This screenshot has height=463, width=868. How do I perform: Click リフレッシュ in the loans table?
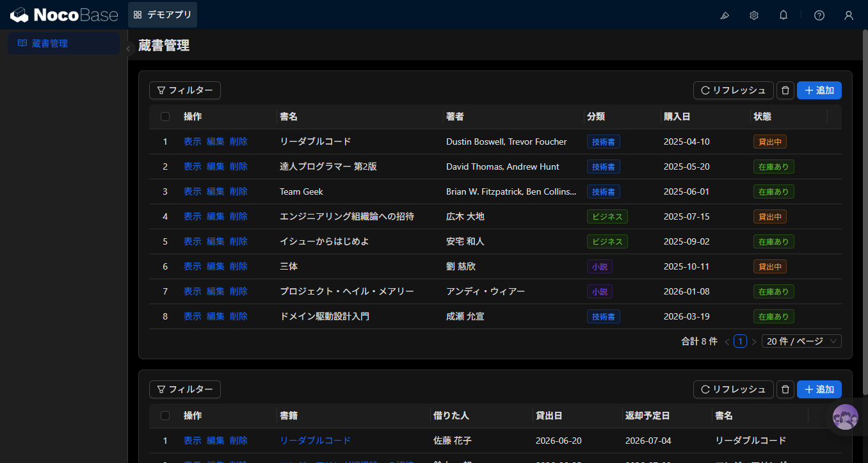click(x=734, y=389)
